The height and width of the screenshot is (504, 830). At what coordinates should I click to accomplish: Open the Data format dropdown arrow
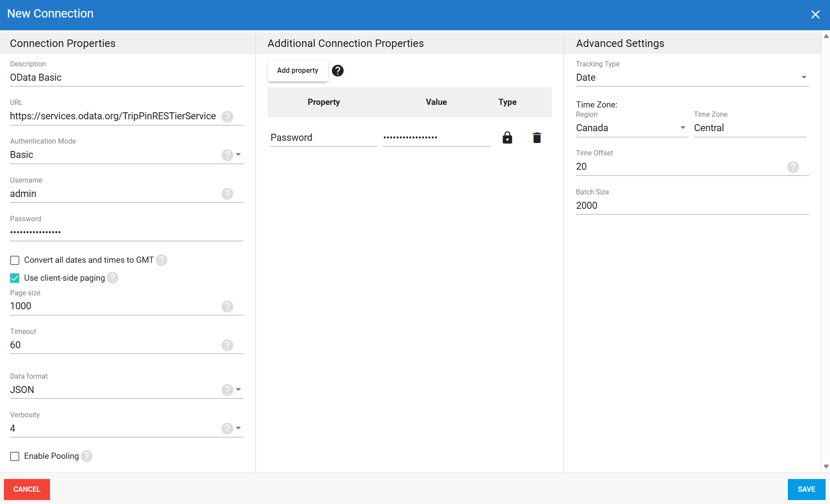[x=238, y=390]
